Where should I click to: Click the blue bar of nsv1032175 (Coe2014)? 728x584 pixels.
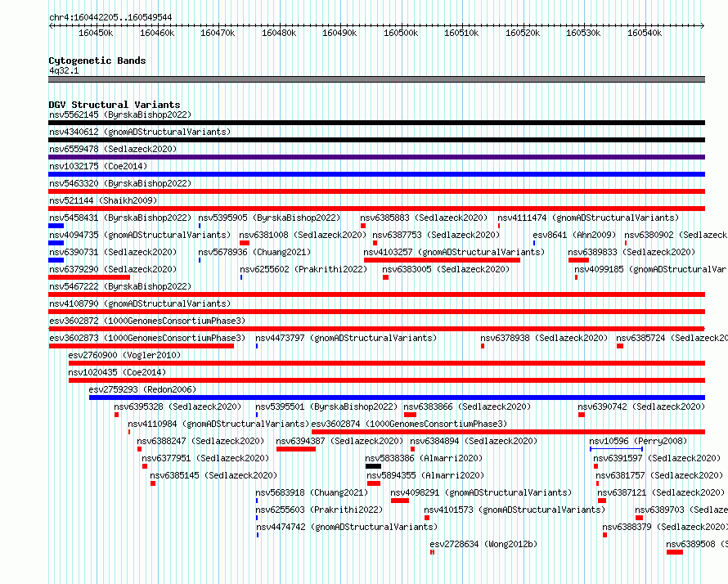pyautogui.click(x=376, y=174)
